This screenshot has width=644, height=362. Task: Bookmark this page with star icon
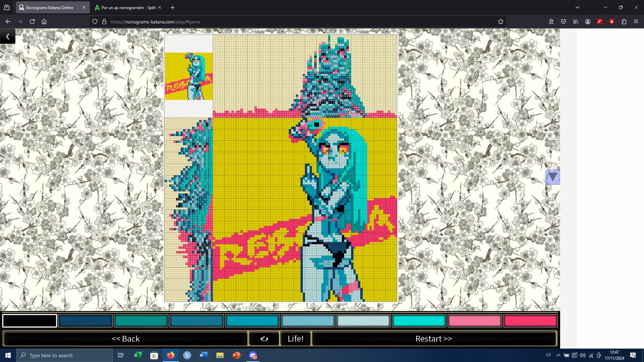500,22
